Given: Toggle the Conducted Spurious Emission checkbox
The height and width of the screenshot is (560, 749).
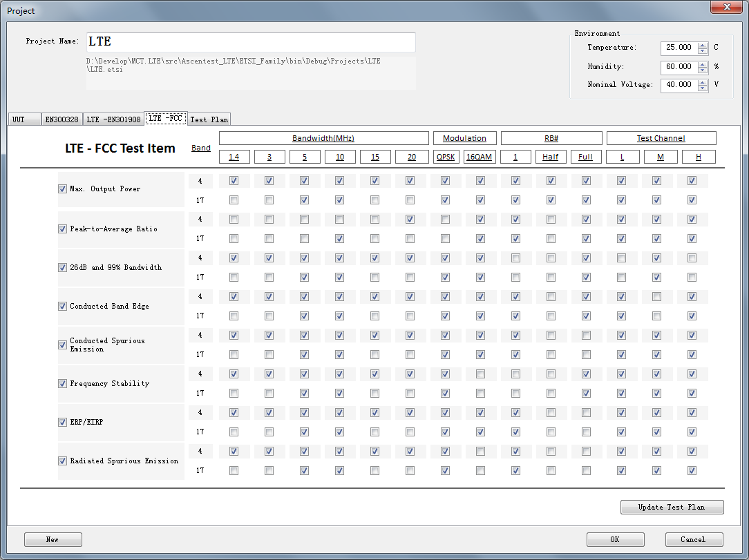Looking at the screenshot, I should point(63,345).
